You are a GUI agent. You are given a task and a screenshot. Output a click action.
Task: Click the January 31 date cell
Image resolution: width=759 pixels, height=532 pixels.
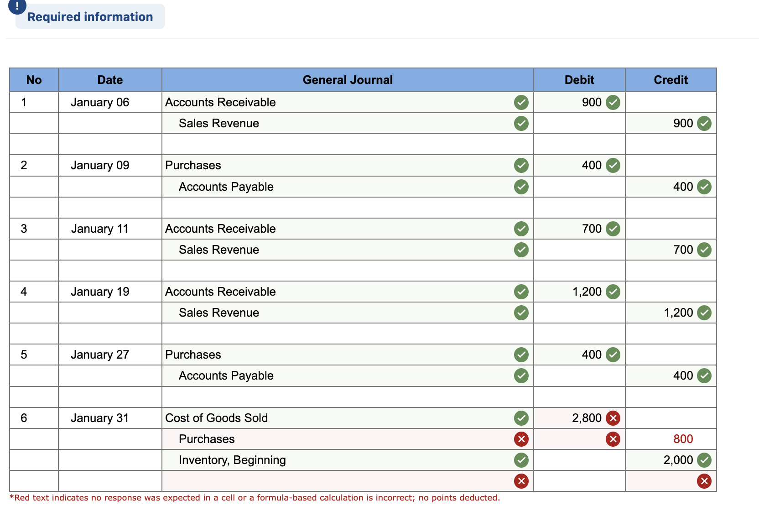click(x=110, y=418)
